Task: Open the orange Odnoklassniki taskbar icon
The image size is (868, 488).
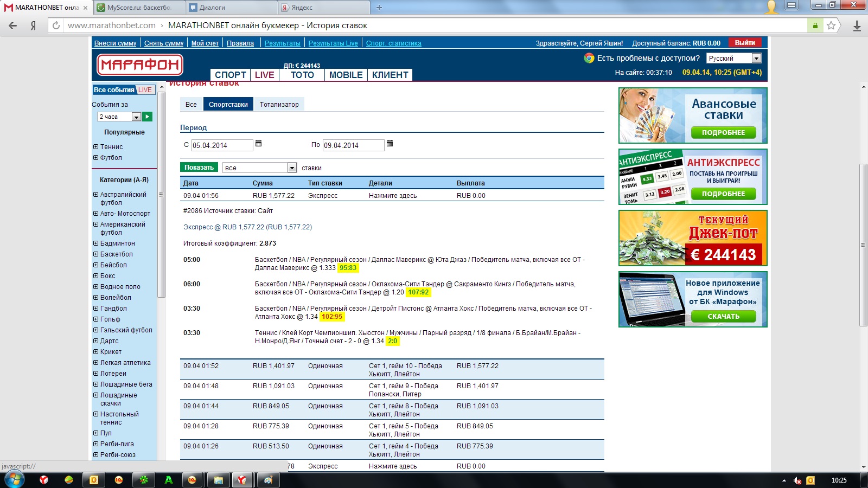Action: click(x=93, y=480)
